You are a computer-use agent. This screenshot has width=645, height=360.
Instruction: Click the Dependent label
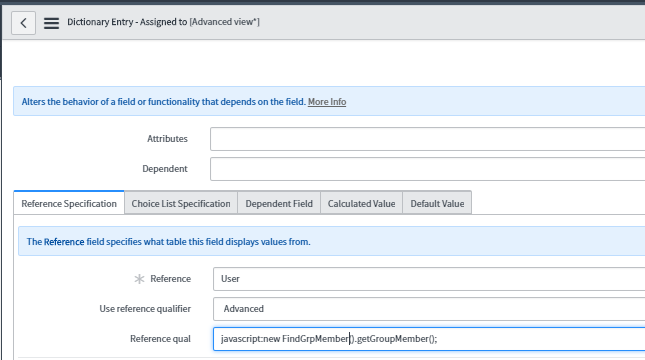[165, 169]
